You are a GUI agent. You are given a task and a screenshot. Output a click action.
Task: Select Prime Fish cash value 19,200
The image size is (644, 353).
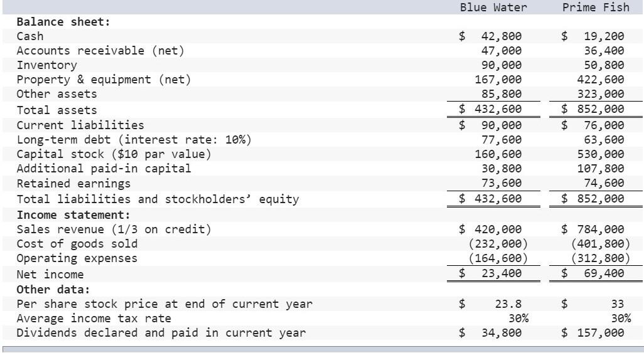[604, 36]
